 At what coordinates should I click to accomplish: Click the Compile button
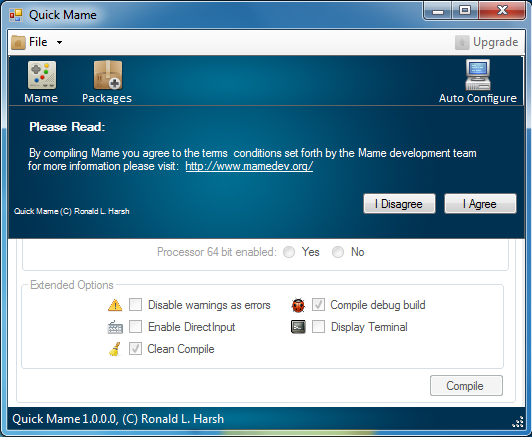point(466,385)
